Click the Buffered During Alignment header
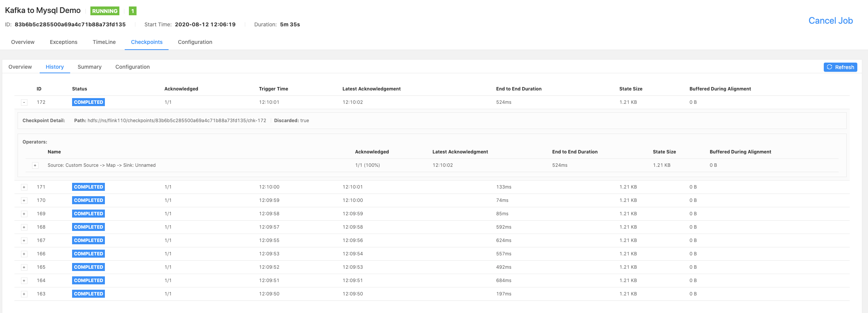This screenshot has width=868, height=313. [720, 89]
